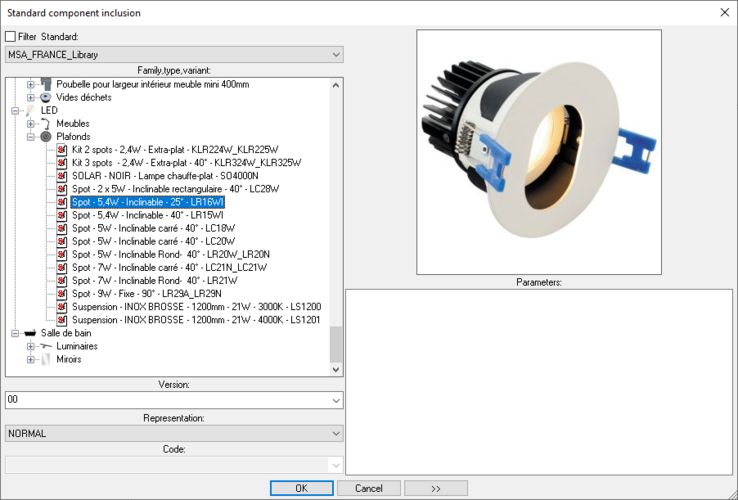Click the >> expand button
Viewport: 738px width, 500px height.
(x=436, y=488)
